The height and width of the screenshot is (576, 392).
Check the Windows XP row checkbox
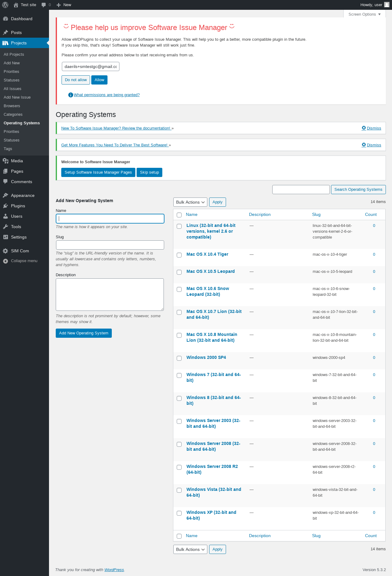[x=179, y=513]
